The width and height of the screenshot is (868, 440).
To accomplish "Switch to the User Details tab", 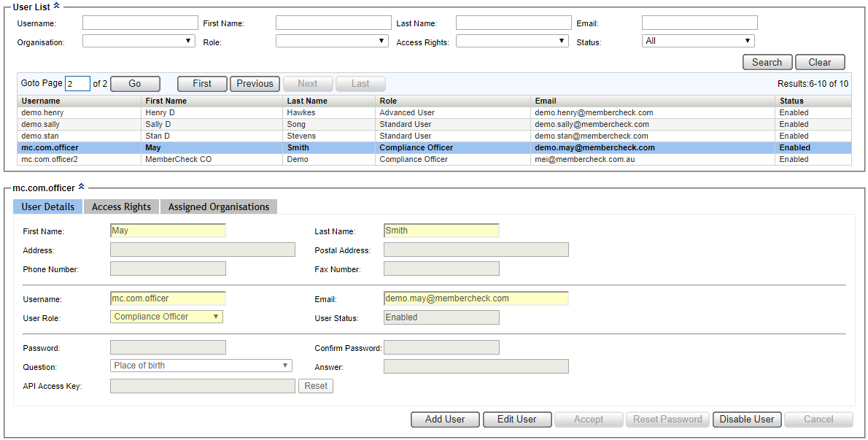I will 47,207.
